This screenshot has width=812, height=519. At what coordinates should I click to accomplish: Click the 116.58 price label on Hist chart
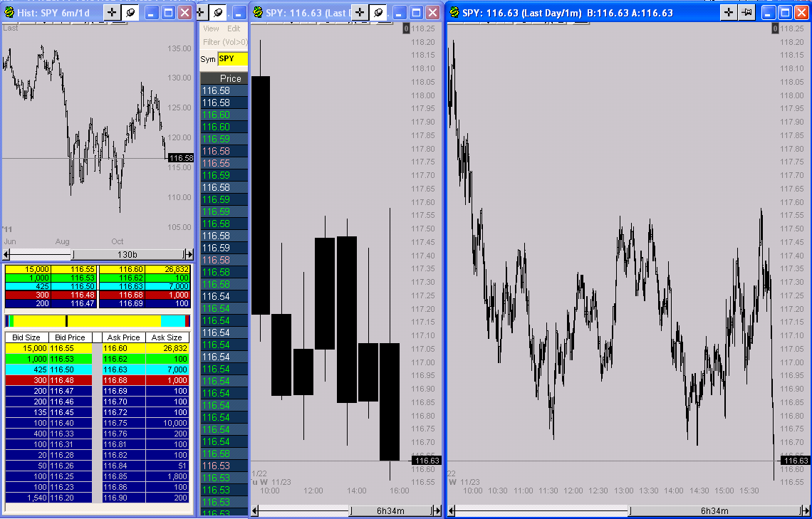[181, 158]
